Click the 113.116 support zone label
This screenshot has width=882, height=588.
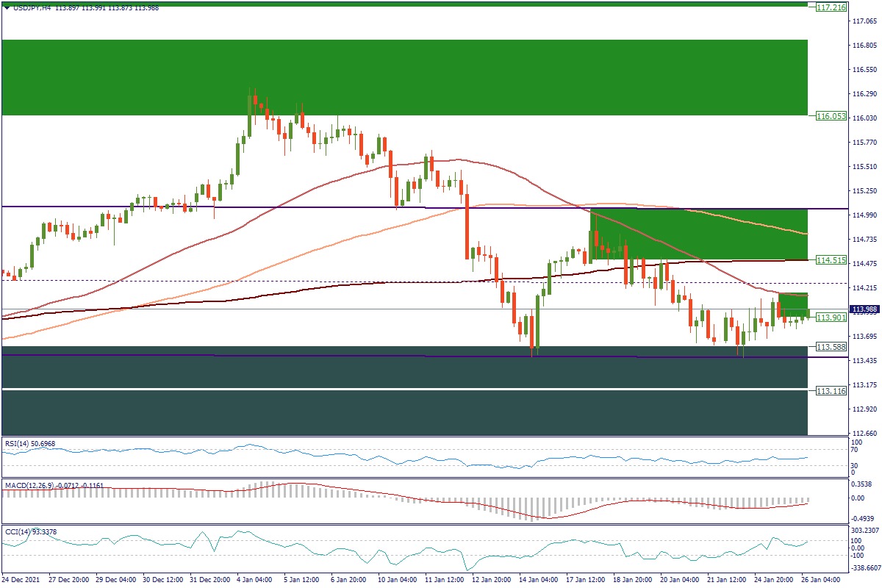pos(831,391)
